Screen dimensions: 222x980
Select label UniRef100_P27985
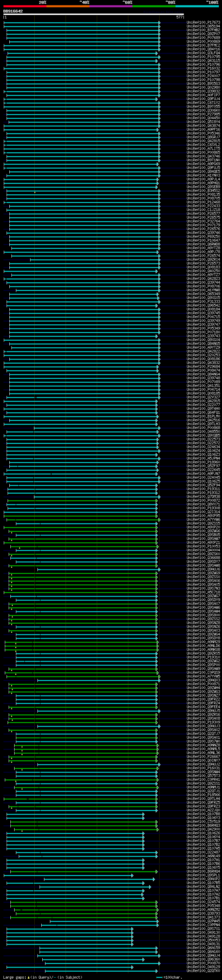[x=203, y=114]
